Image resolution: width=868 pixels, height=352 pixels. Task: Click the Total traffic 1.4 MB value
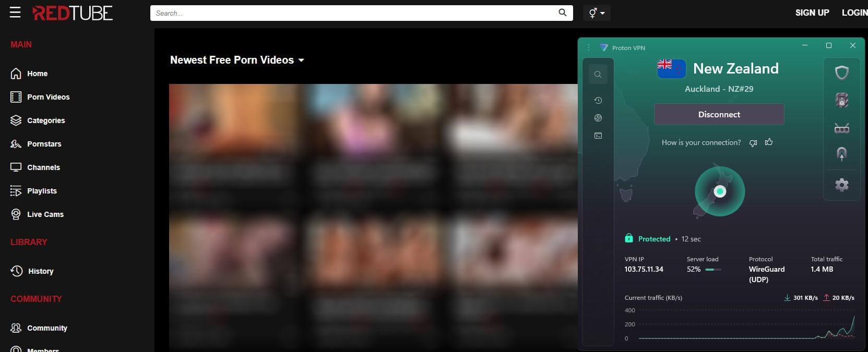pyautogui.click(x=822, y=269)
